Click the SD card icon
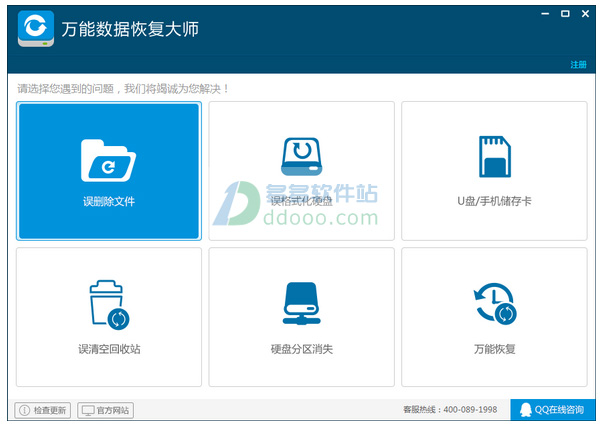 tap(495, 156)
